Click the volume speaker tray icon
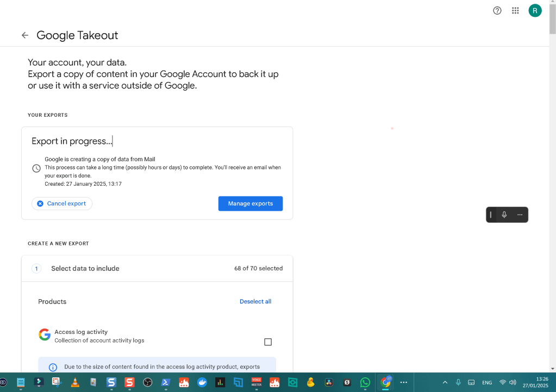556x392 pixels. pos(513,382)
